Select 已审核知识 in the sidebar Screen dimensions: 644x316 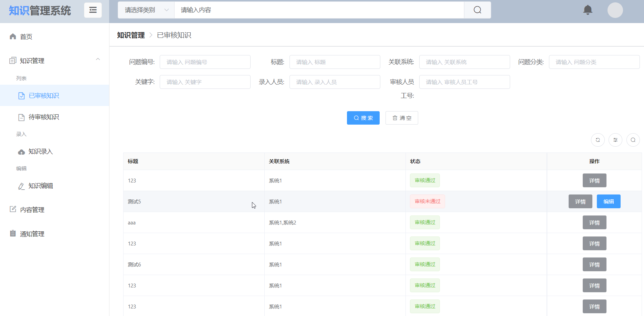[x=55, y=95]
